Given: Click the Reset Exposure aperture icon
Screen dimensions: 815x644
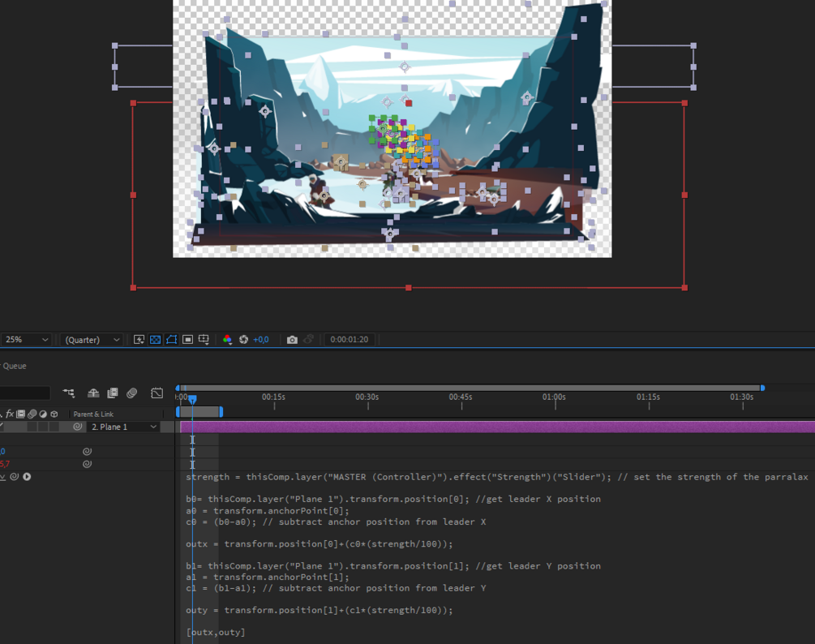Looking at the screenshot, I should tap(243, 339).
